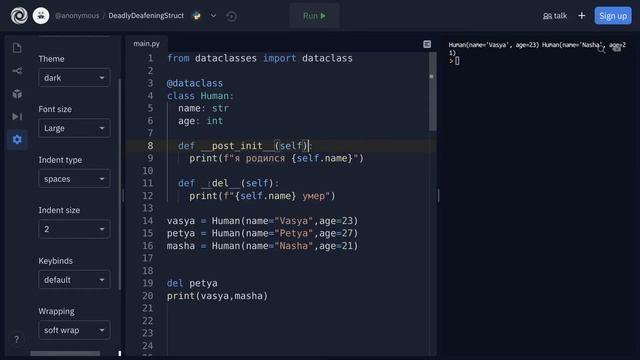
Task: Open the version history icon
Action: point(231,16)
